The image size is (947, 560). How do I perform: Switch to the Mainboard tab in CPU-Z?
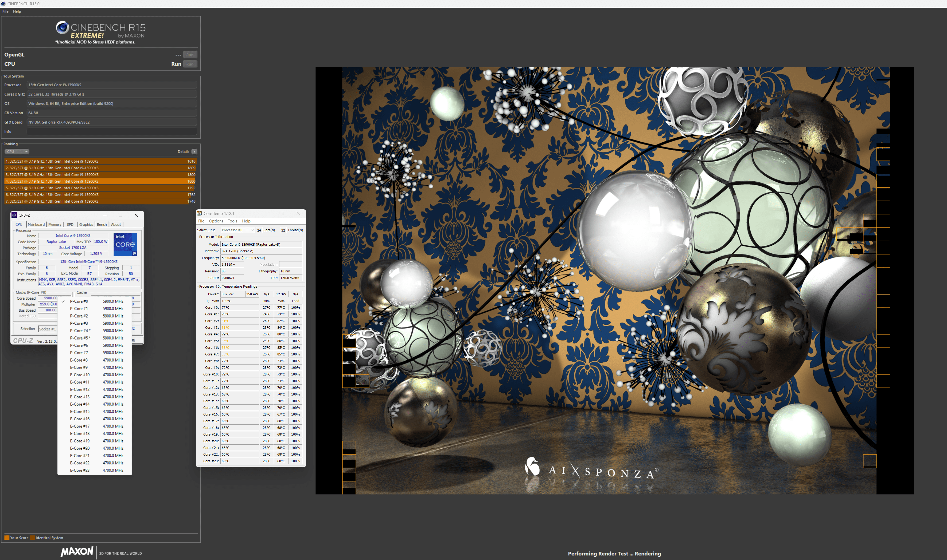[36, 225]
